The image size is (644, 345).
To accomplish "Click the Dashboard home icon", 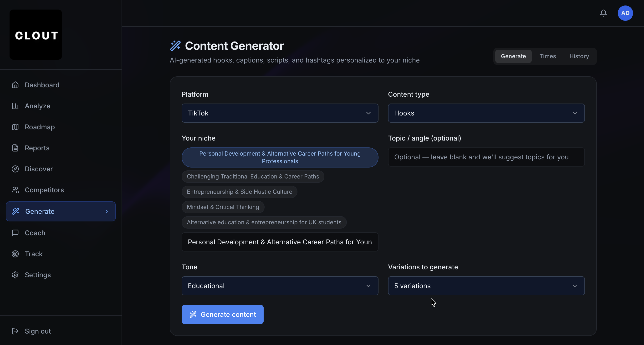I will 15,85.
